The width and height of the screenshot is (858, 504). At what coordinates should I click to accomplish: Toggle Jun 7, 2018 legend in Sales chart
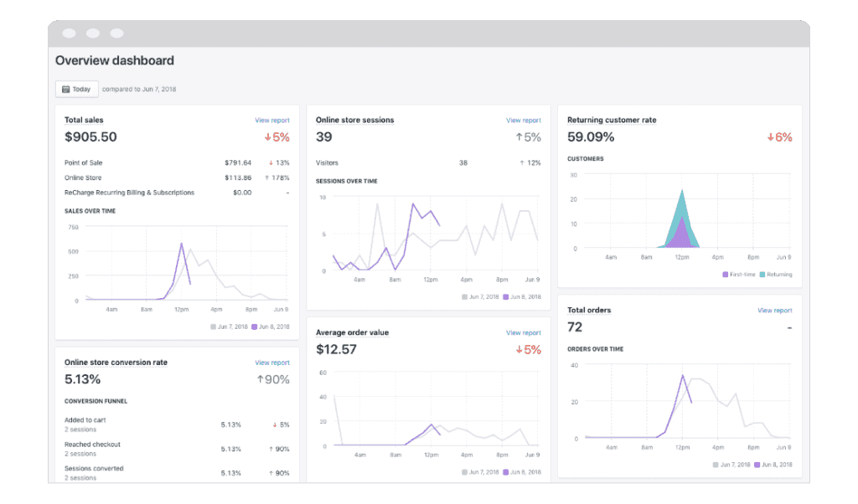tap(213, 327)
